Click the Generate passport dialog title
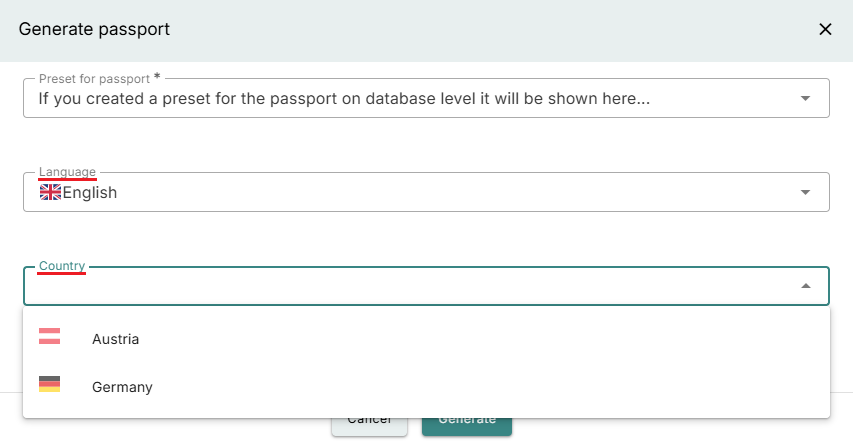 point(94,29)
